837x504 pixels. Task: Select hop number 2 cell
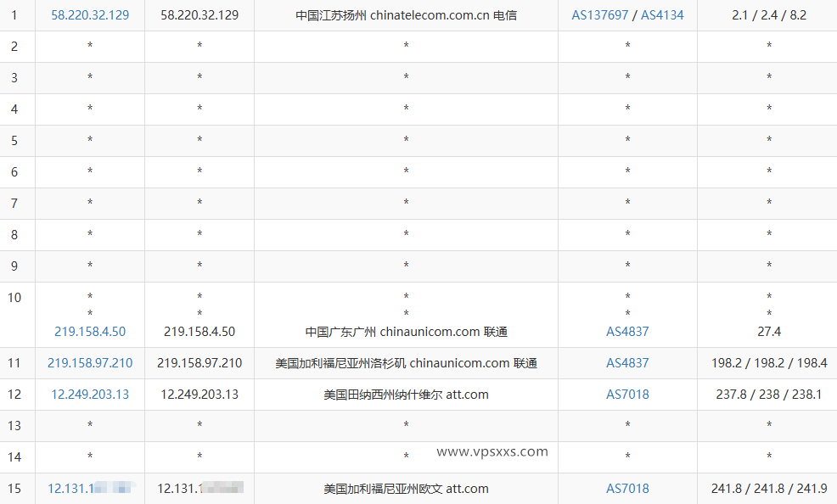point(17,47)
